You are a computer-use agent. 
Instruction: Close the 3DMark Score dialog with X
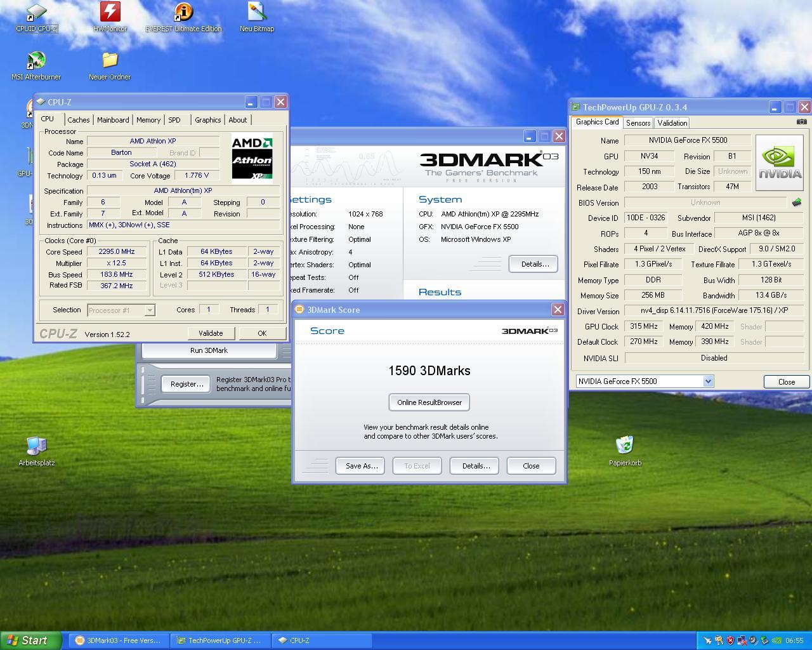pyautogui.click(x=558, y=309)
